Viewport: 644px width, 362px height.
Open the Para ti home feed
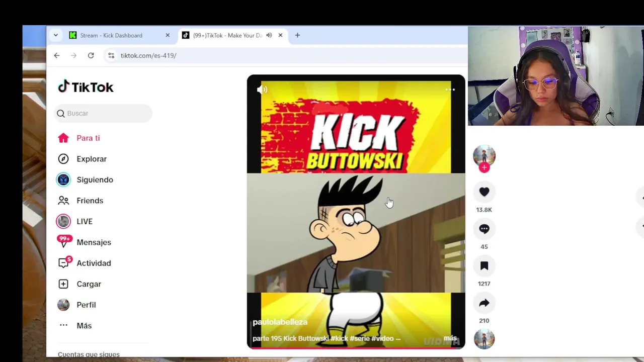click(78, 138)
